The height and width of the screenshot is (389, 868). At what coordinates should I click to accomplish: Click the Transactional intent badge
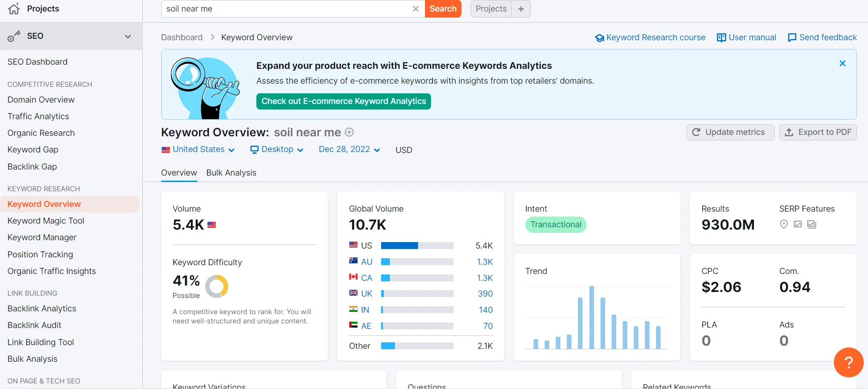pyautogui.click(x=556, y=225)
